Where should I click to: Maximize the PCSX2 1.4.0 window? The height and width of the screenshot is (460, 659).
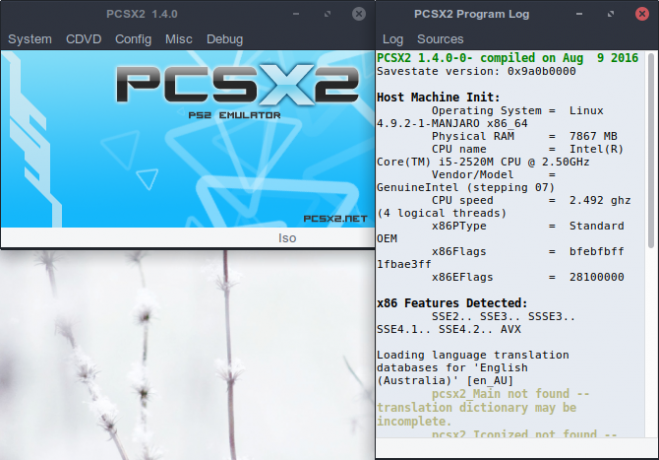(327, 14)
